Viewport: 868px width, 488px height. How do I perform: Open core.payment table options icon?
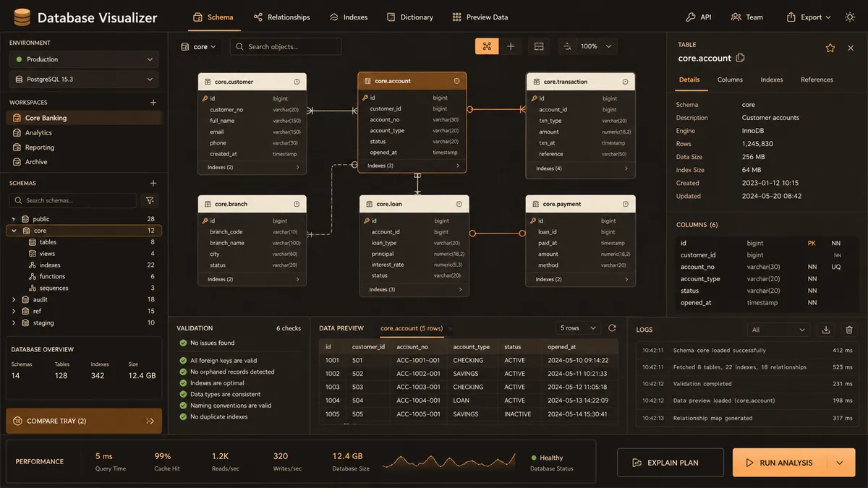click(625, 204)
